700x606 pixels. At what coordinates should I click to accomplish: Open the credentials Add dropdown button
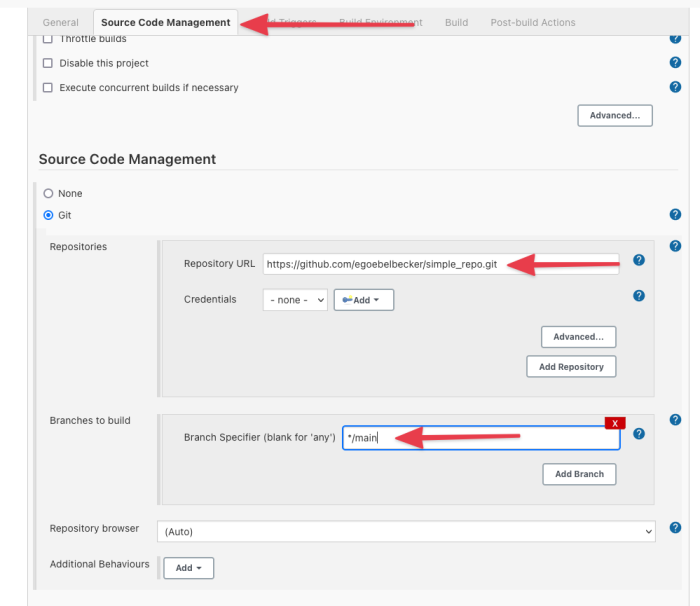pos(364,300)
